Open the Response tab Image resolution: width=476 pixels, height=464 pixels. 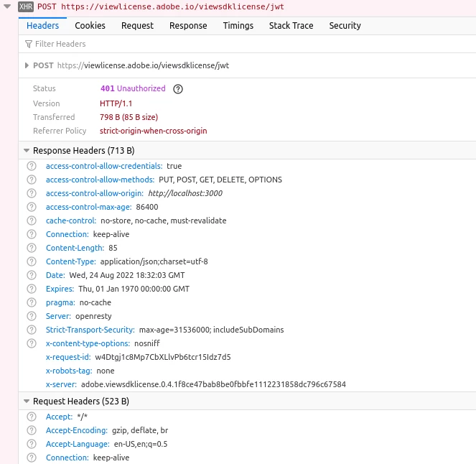pos(188,26)
